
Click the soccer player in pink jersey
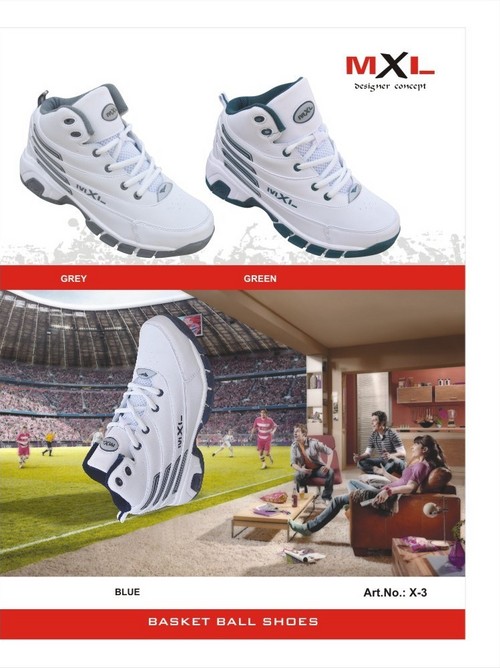coord(264,438)
